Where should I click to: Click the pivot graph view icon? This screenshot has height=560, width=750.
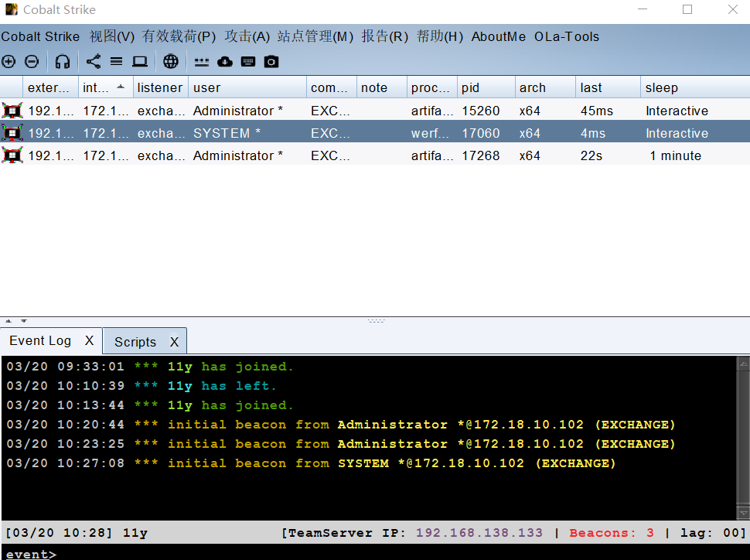click(x=94, y=61)
